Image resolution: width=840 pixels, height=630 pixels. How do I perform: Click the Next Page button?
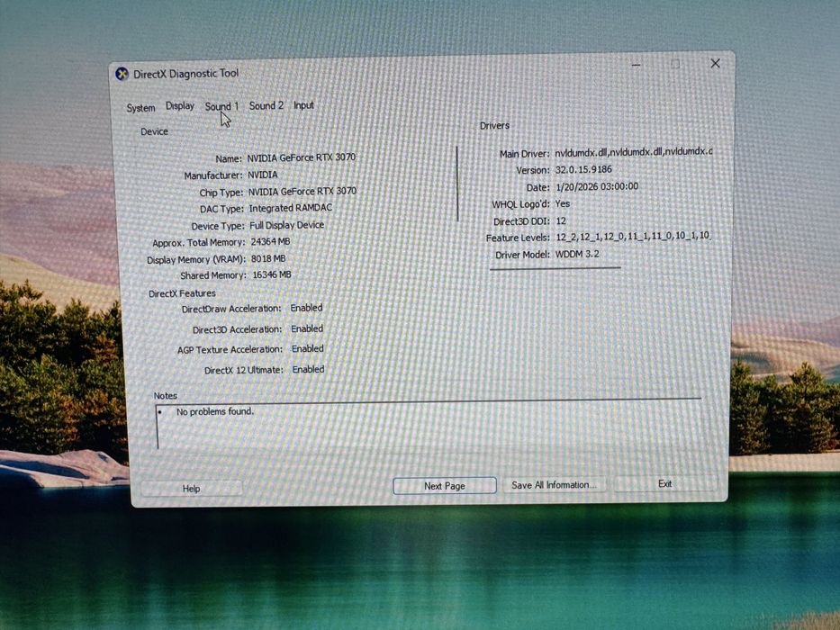coord(445,486)
